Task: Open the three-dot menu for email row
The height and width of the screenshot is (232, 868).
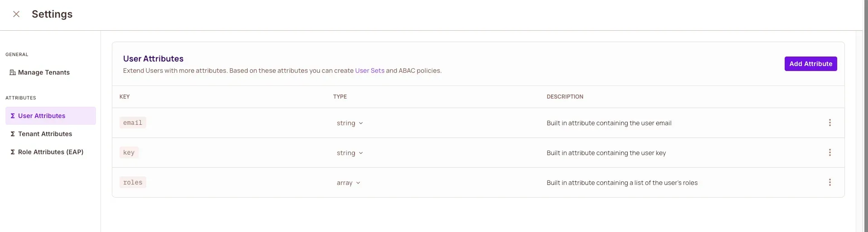Action: [x=830, y=123]
